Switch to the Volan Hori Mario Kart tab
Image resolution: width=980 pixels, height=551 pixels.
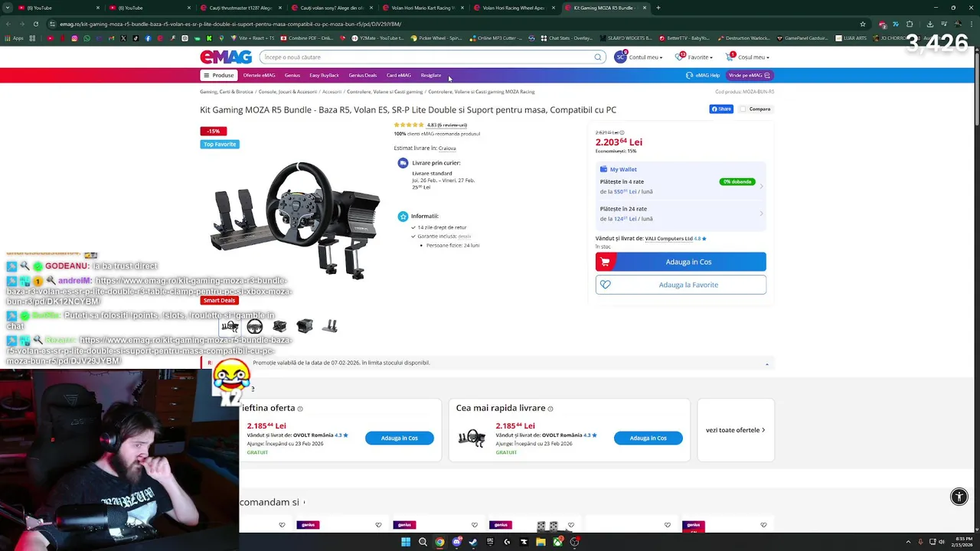(x=423, y=8)
